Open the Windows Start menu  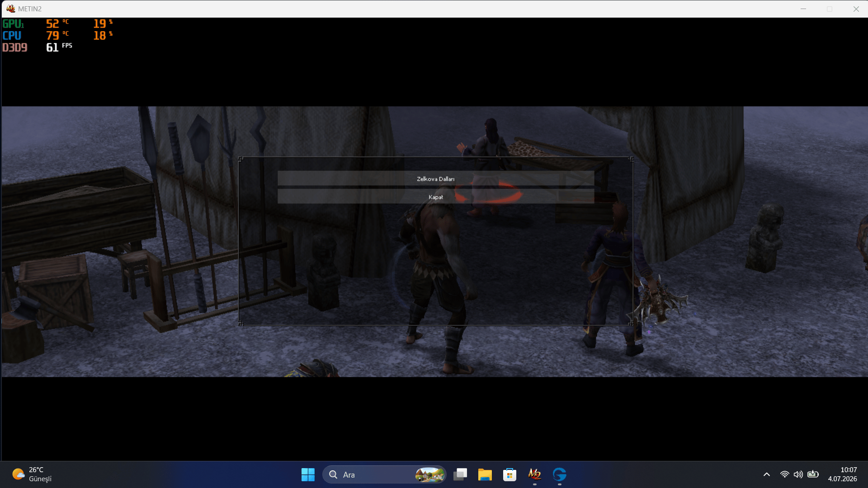pyautogui.click(x=308, y=474)
